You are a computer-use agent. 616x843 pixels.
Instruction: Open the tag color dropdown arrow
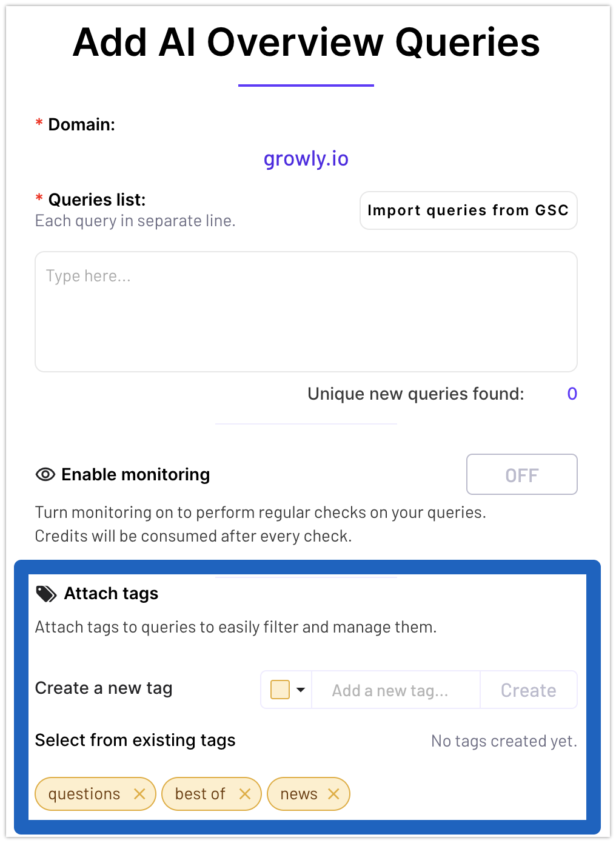[x=301, y=690]
